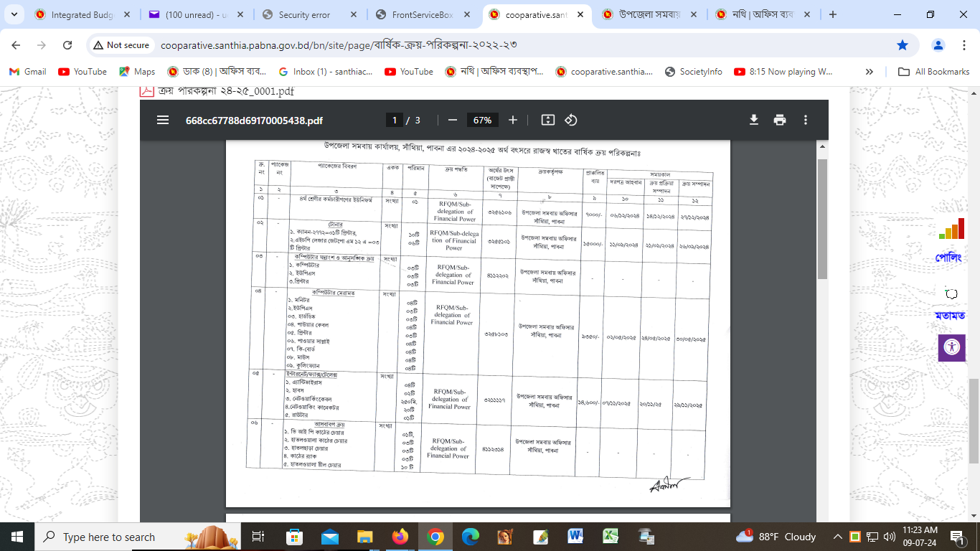980x551 pixels.
Task: Click the PDF page number field
Action: tap(394, 121)
